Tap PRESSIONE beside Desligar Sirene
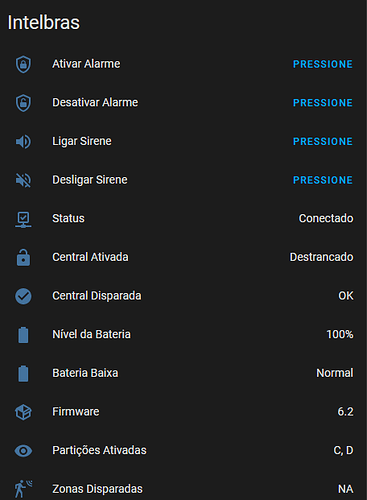Viewport: 367px width, 500px height. point(322,180)
